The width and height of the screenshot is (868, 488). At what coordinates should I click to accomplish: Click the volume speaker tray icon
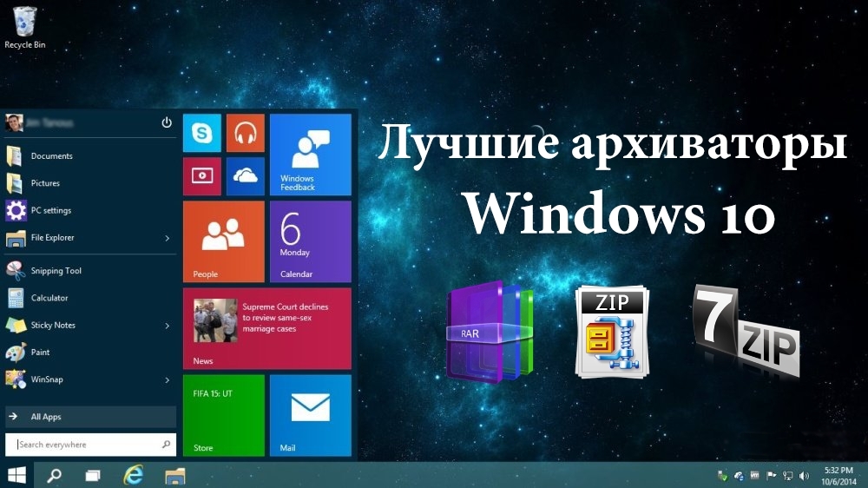(x=804, y=476)
